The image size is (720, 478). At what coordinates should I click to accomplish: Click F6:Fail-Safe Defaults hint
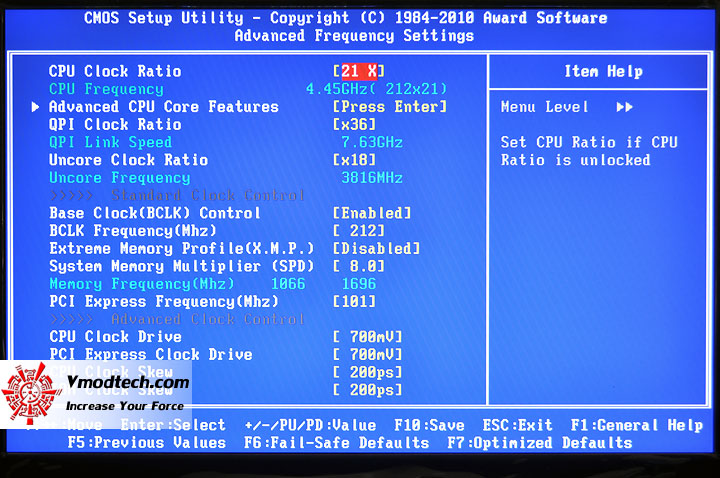pyautogui.click(x=337, y=443)
